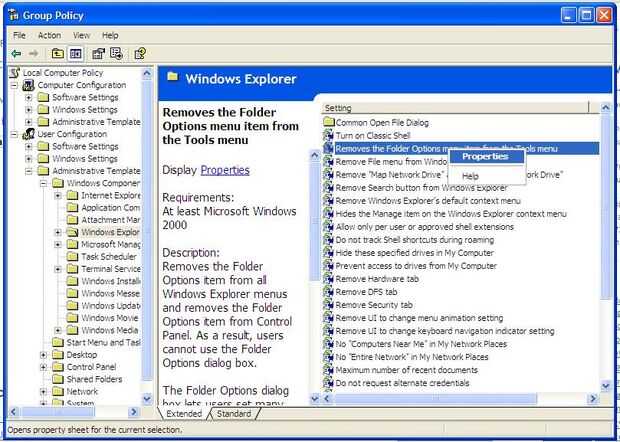Viewport: 620px width, 442px height.
Task: Collapse Administrative Templates under User Configuration
Action: [x=28, y=171]
